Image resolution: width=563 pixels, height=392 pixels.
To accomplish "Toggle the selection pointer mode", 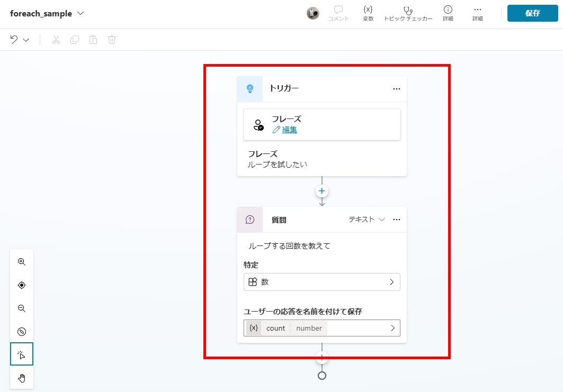I will click(22, 354).
